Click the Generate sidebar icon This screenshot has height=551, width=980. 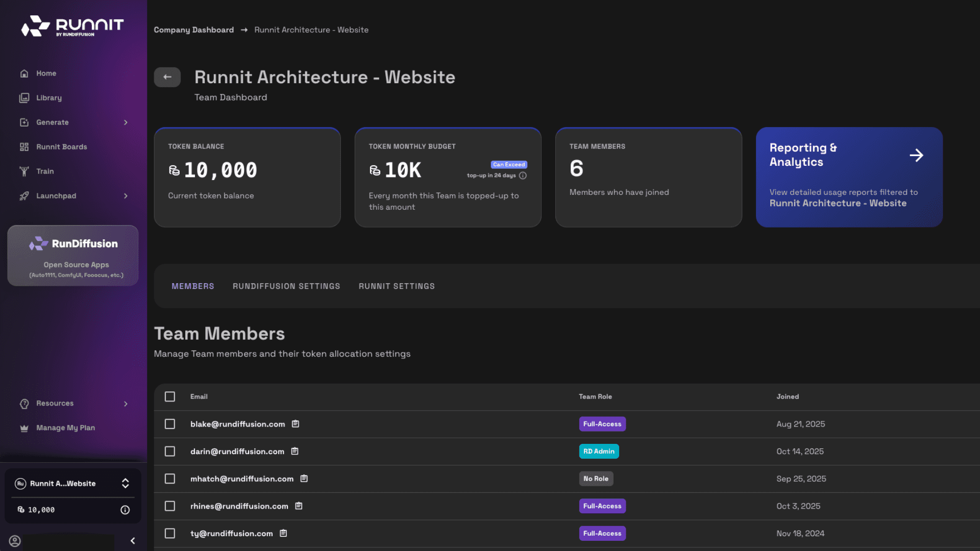click(x=24, y=122)
